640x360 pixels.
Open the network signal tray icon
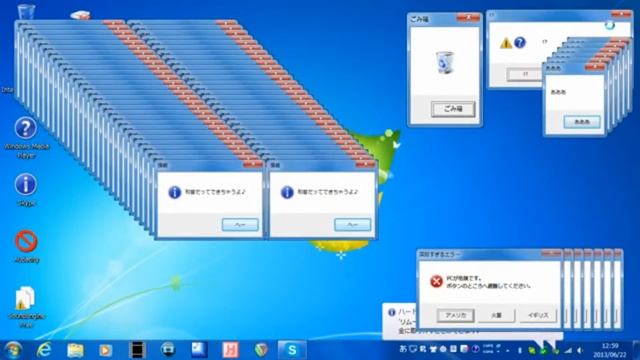(x=568, y=350)
